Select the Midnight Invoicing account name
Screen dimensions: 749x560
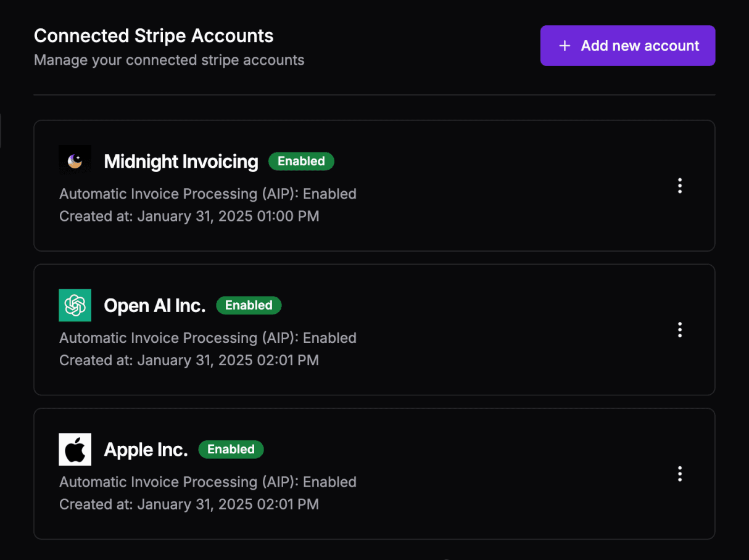coord(181,162)
